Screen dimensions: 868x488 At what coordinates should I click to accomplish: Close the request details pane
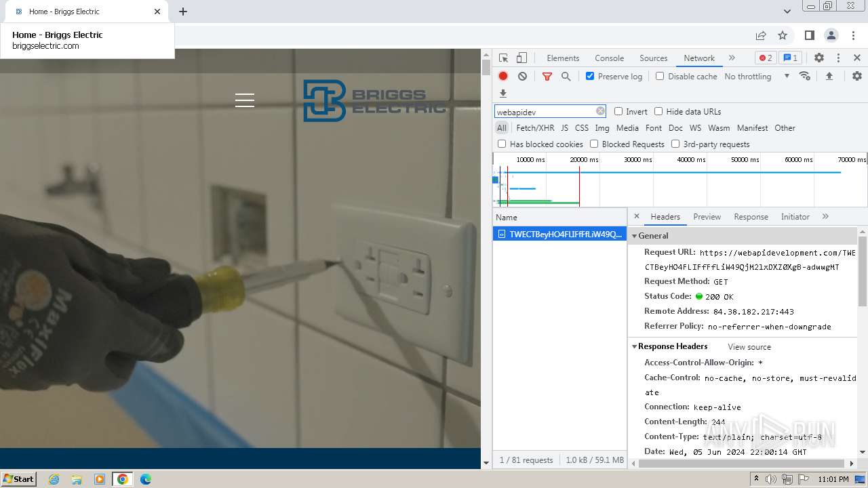(x=636, y=216)
